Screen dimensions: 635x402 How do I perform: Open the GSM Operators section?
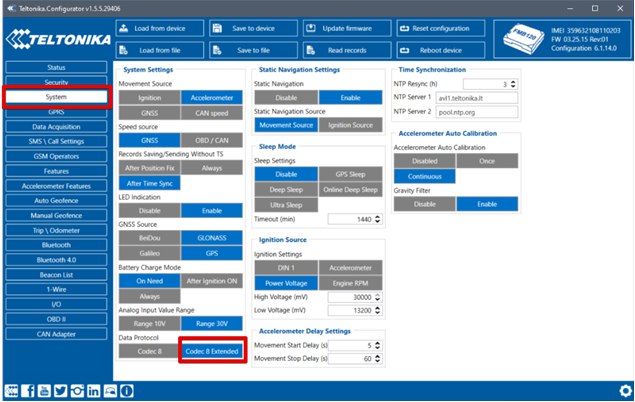tap(56, 156)
